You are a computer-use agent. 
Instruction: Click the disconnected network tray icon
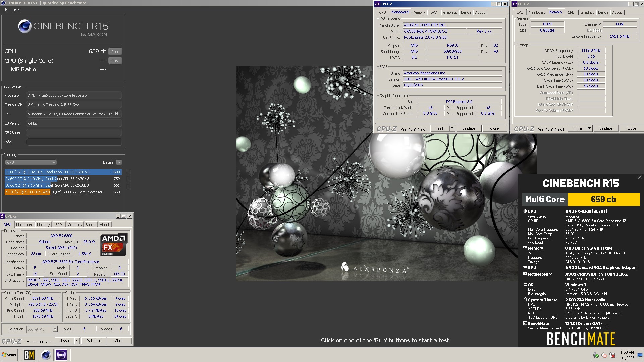tap(612, 355)
